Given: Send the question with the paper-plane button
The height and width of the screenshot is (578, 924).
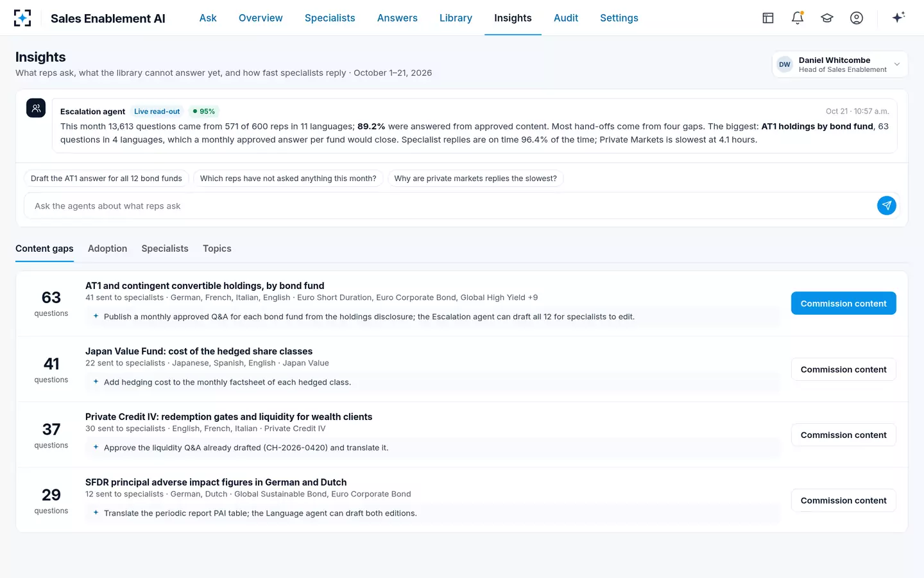Looking at the screenshot, I should click(x=887, y=206).
